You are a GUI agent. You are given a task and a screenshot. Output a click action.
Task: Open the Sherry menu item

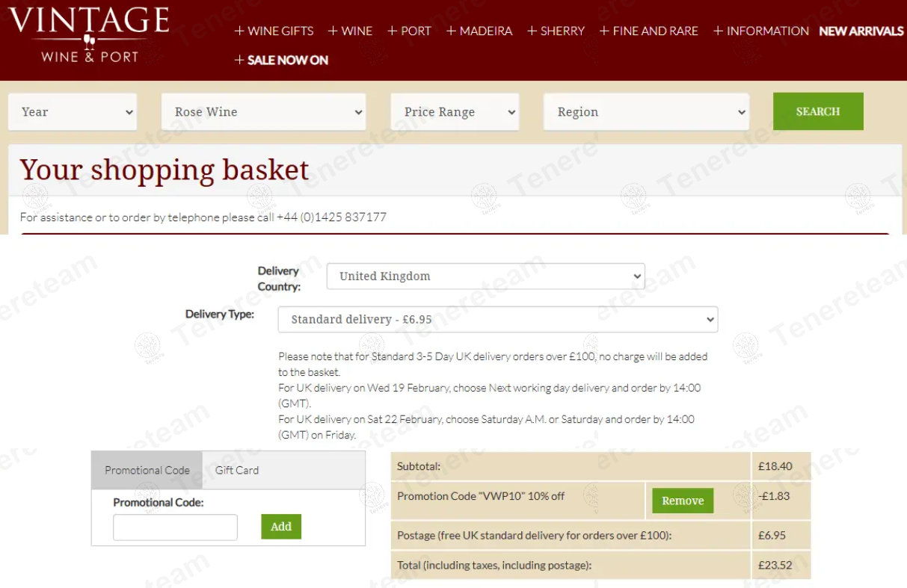[x=556, y=31]
